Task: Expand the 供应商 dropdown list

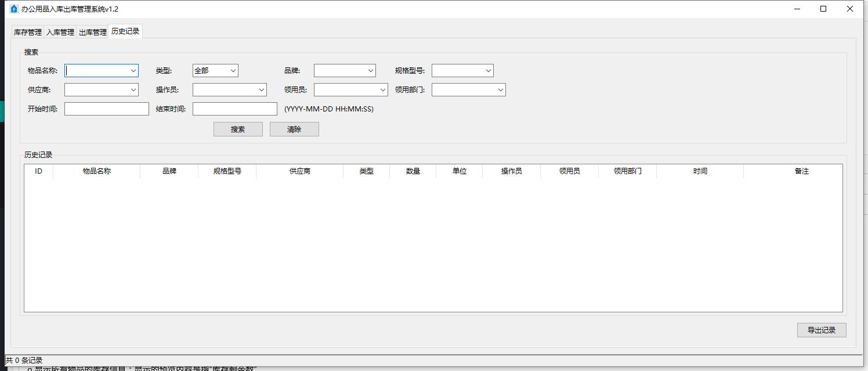Action: tap(133, 90)
